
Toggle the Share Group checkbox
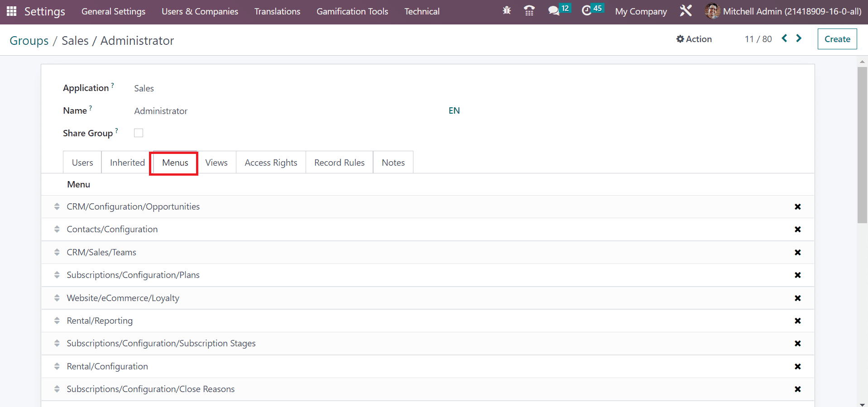tap(139, 133)
